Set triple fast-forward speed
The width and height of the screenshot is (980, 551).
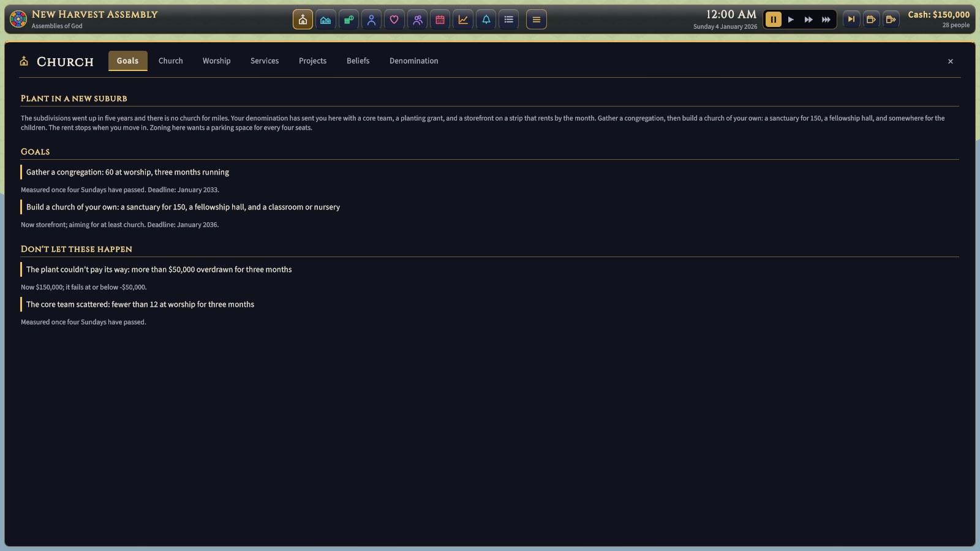(x=826, y=20)
